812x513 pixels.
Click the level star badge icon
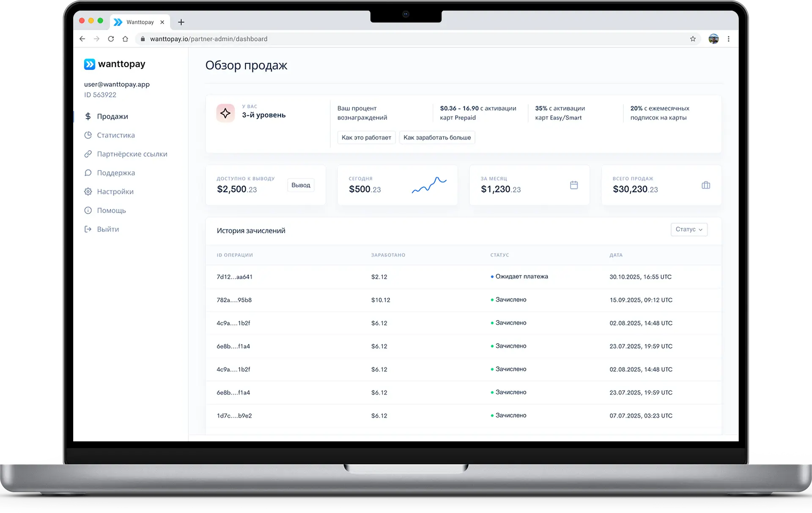tap(225, 113)
